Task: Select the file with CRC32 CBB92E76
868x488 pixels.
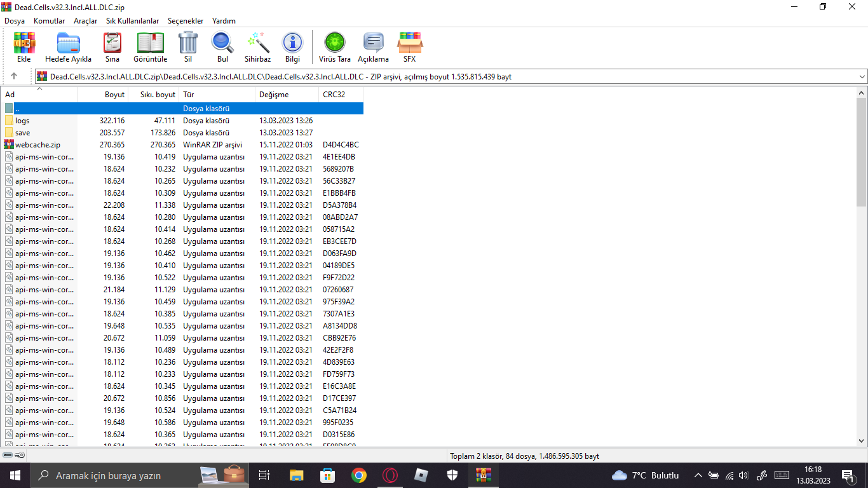Action: (183, 338)
